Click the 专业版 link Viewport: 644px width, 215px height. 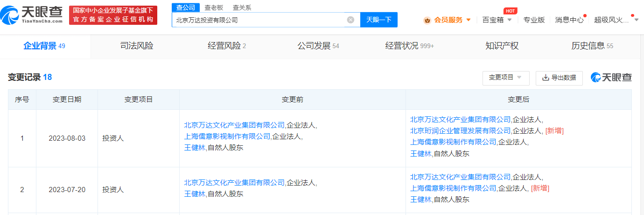tap(534, 20)
